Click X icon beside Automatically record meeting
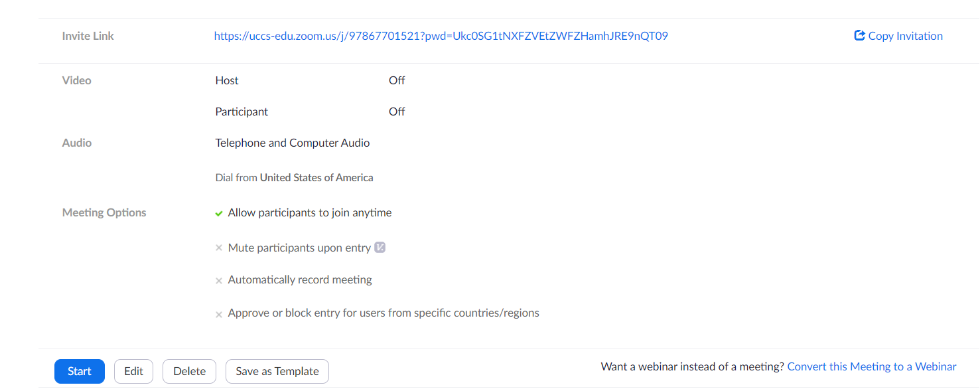 [x=218, y=281]
